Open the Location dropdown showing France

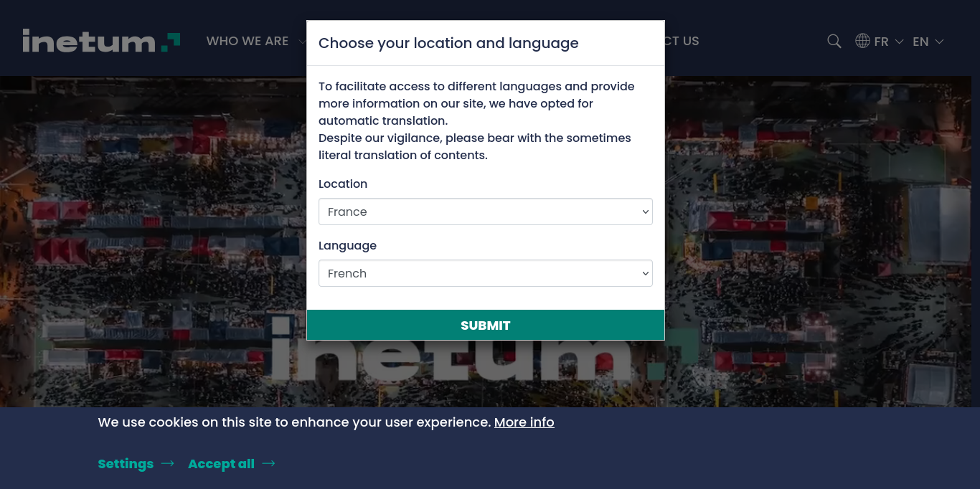click(485, 212)
